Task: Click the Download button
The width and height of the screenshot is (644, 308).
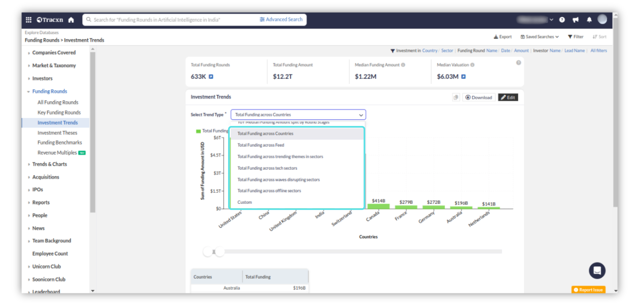Action: click(x=479, y=97)
